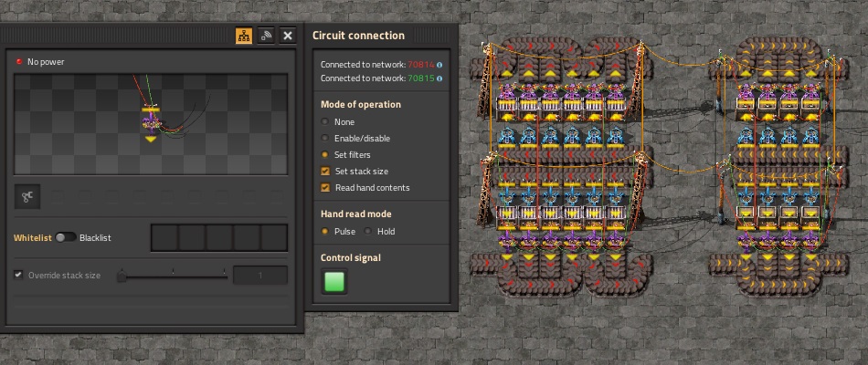Select lower-left big electric pole in red-belt build
868x365 pixels.
click(x=486, y=191)
